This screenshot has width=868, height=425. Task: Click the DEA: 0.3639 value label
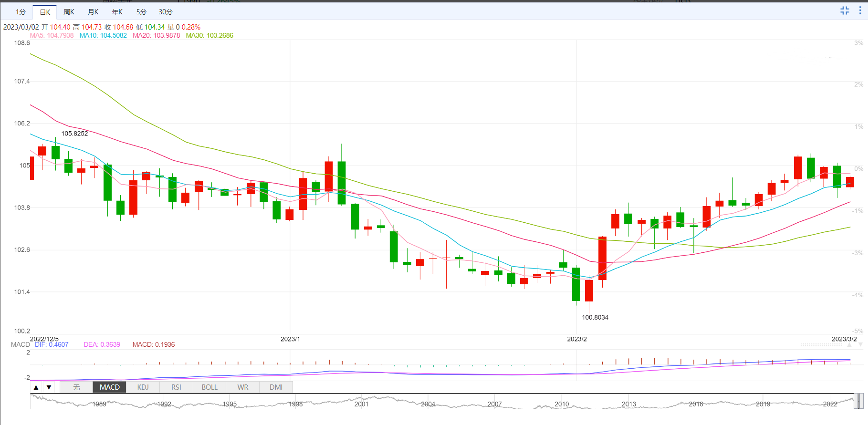pos(102,344)
